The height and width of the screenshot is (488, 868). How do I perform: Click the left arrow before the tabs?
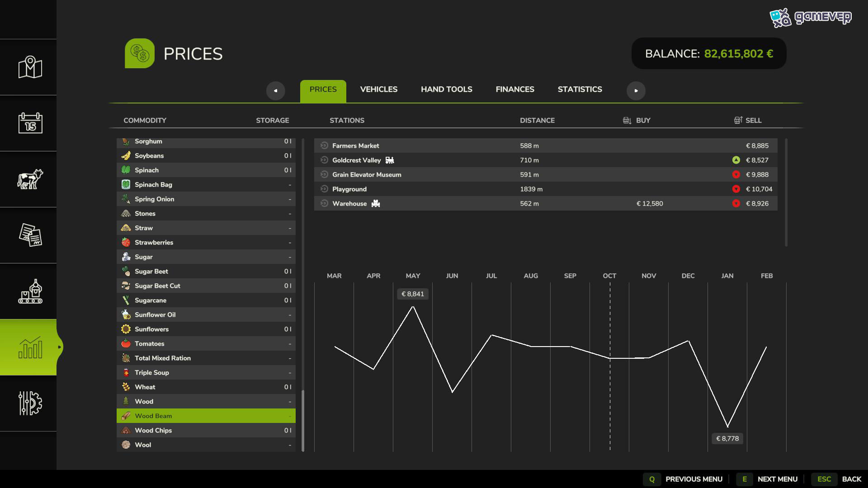pyautogui.click(x=276, y=91)
